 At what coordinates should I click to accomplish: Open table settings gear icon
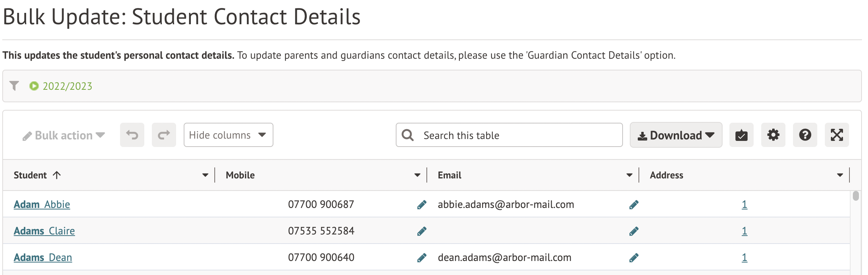(x=773, y=135)
